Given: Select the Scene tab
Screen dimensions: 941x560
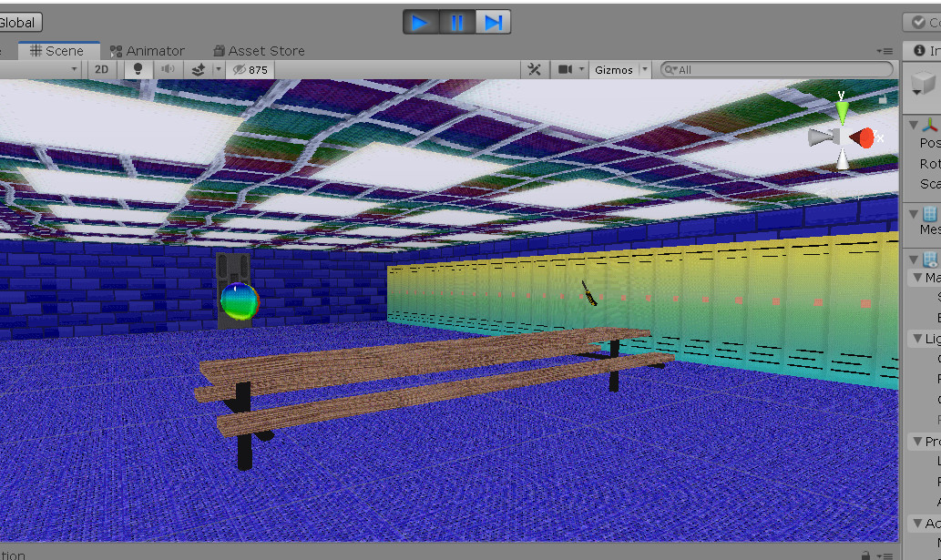Looking at the screenshot, I should pos(56,51).
